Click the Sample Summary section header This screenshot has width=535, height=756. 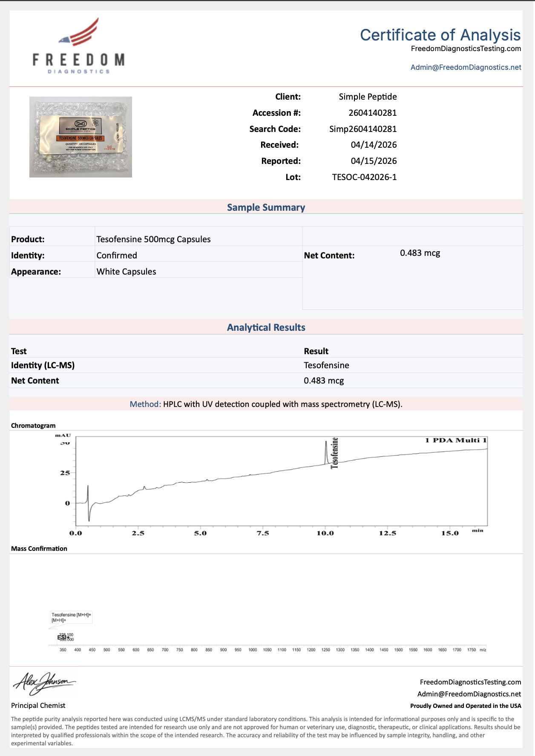tap(266, 207)
